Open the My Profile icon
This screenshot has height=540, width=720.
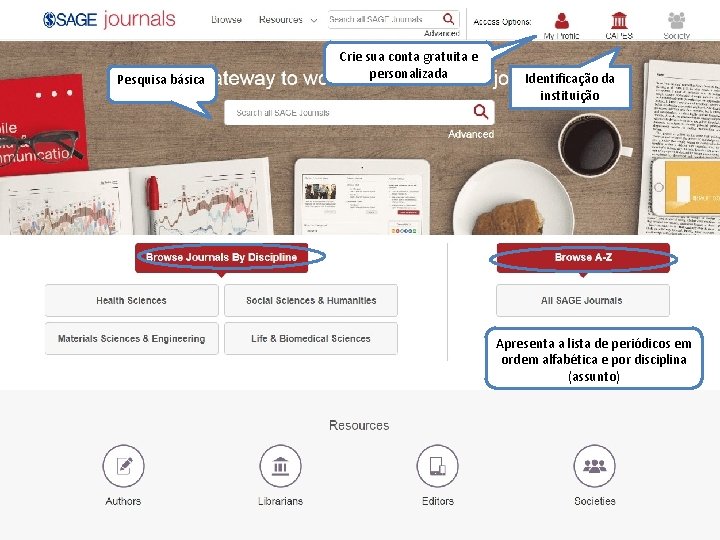pos(562,21)
